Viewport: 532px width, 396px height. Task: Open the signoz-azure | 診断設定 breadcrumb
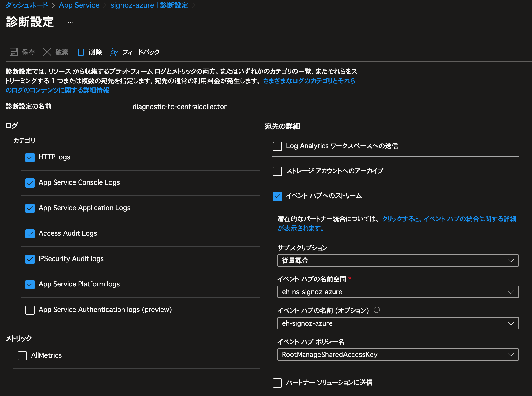point(149,5)
